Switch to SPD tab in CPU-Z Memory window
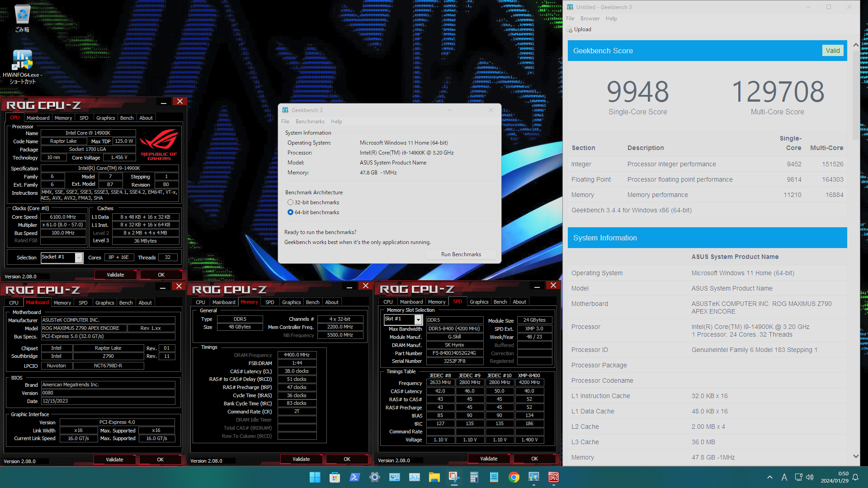 click(x=270, y=302)
